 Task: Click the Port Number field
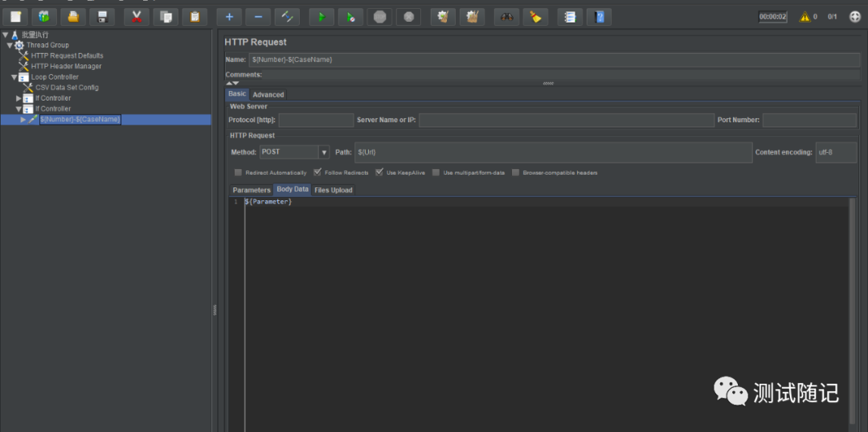tap(809, 120)
